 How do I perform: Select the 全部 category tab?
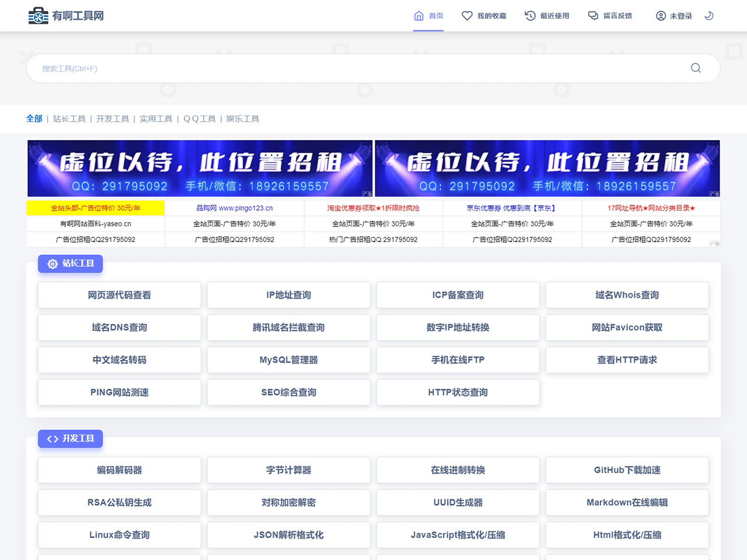(34, 119)
